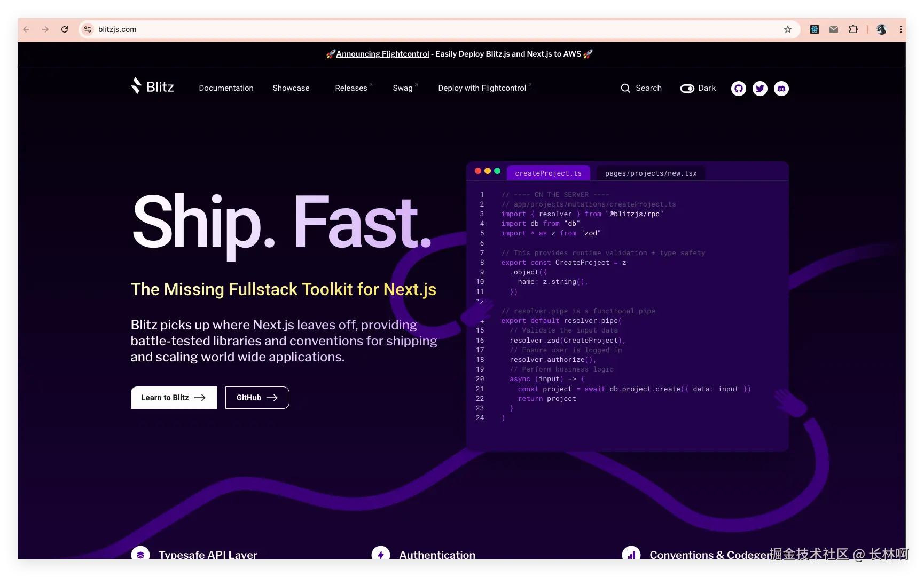Switch to the pages/projects/new.tsx tab
The width and height of the screenshot is (924, 577).
click(x=651, y=173)
